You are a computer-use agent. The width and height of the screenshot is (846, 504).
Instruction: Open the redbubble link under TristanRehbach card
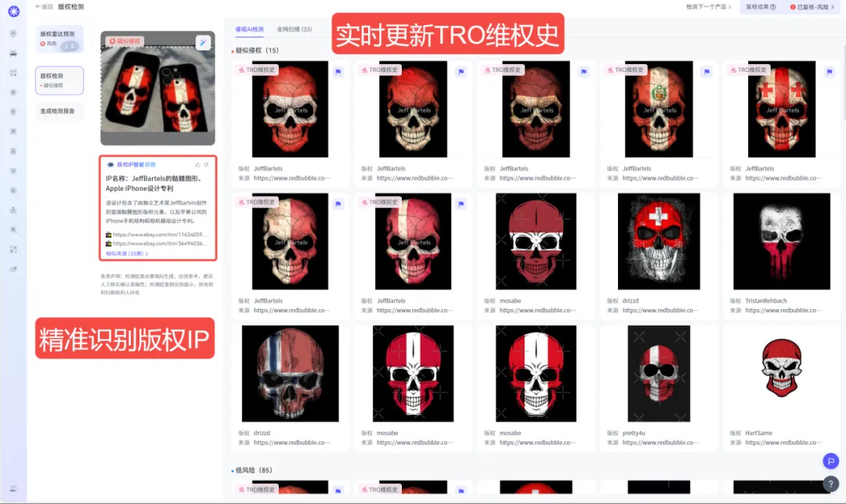coord(783,311)
